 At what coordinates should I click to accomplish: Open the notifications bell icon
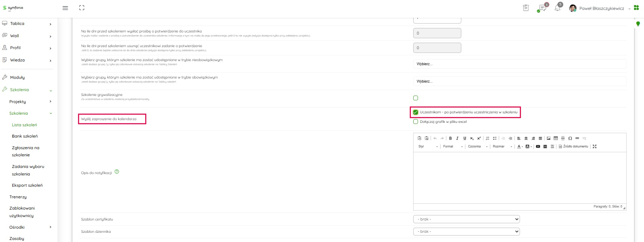(x=557, y=8)
